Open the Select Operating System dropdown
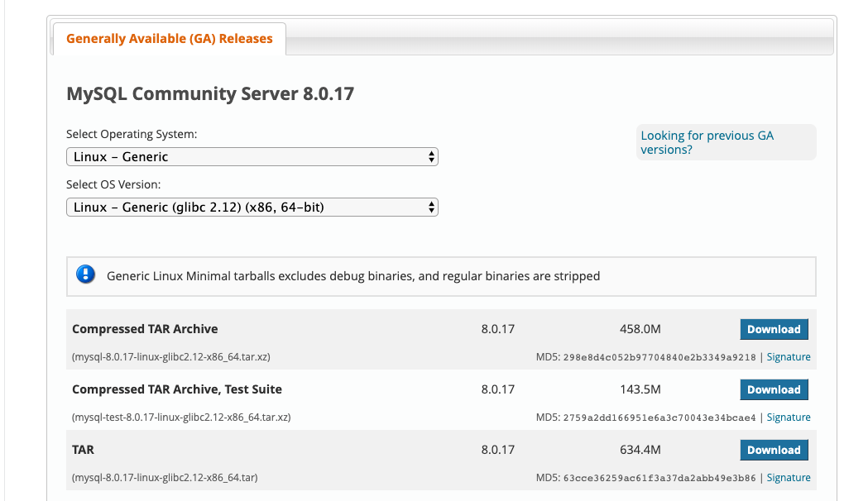 click(252, 156)
